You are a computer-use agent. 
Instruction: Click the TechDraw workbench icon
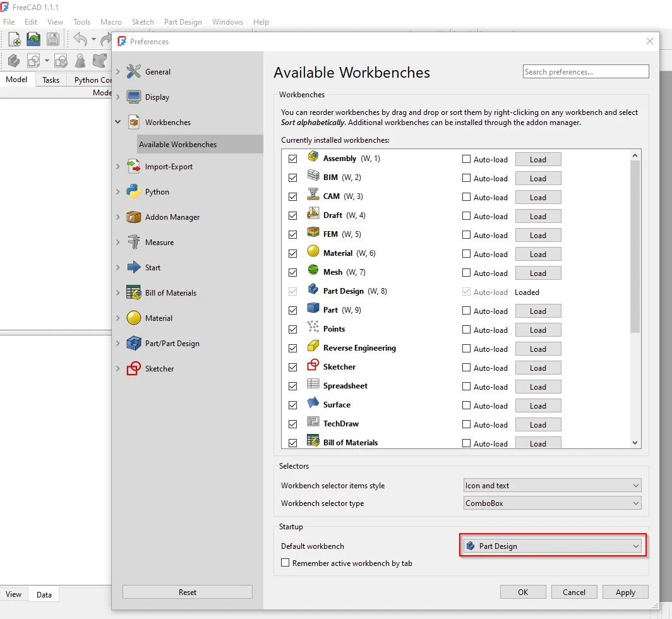pyautogui.click(x=313, y=422)
